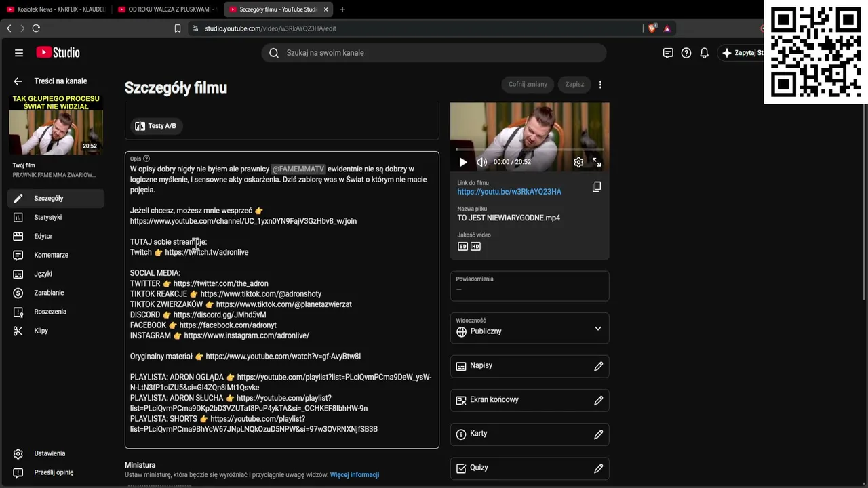Screen dimensions: 868x488
Task: Click the YouTube Studio logo
Action: click(x=58, y=53)
